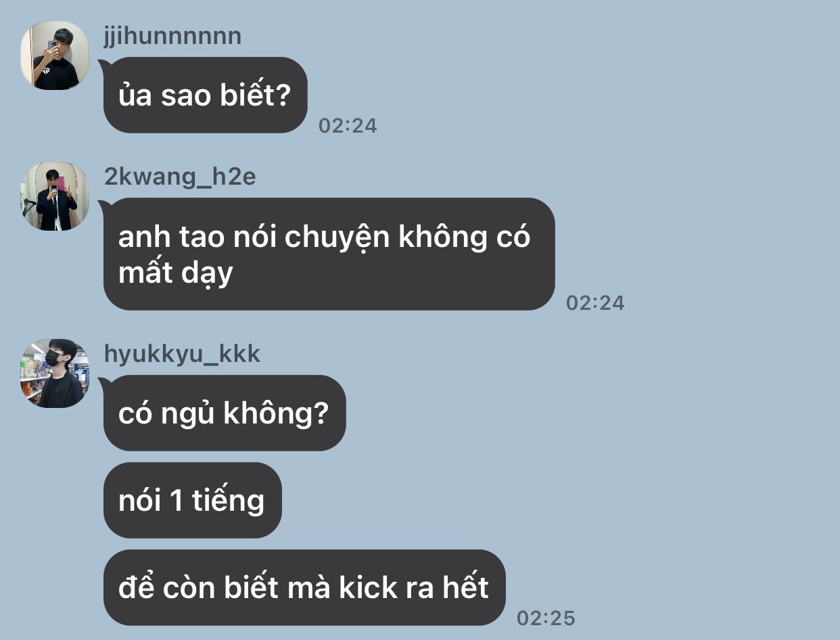Select the "để còn biết mà kick ra hết" message
Viewport: 840px width, 640px height.
point(304,588)
